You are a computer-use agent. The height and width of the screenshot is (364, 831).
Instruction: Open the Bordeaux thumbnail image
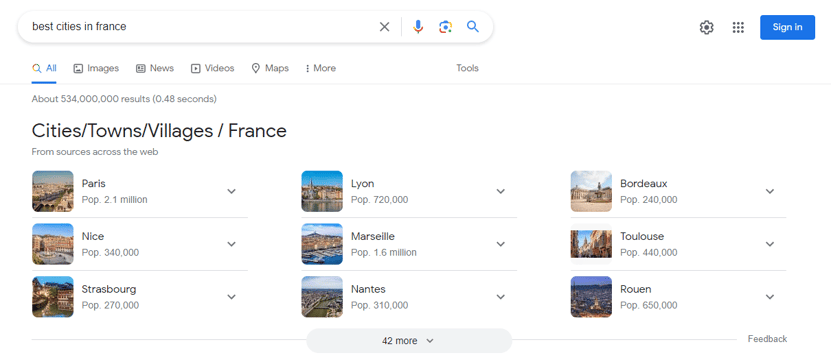pos(591,191)
